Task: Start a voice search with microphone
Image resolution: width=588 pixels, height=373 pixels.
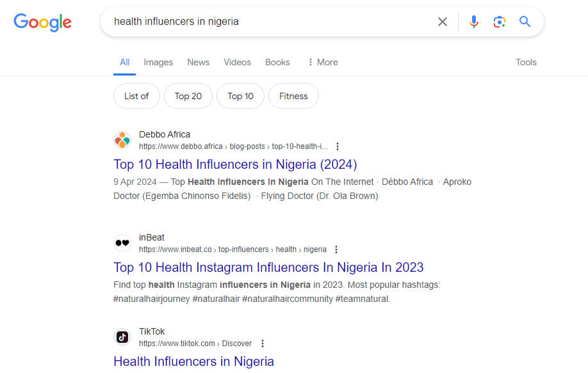Action: click(473, 22)
